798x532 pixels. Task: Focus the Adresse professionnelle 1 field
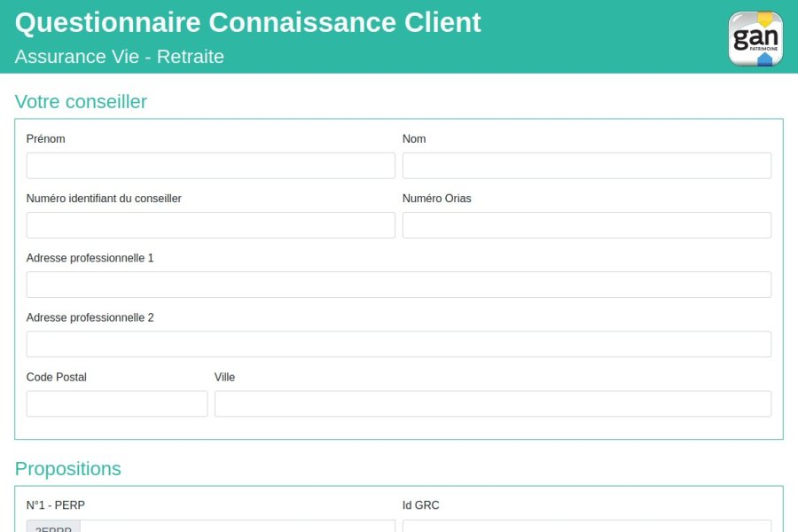[398, 285]
